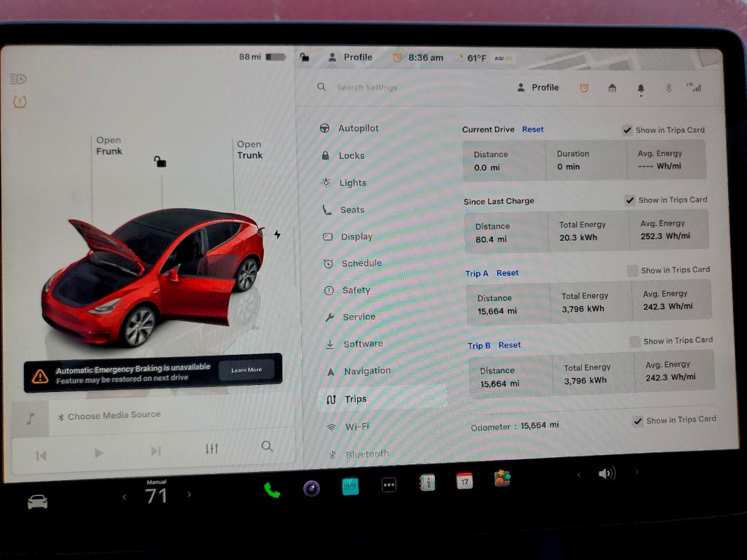
Task: Tap the Bluetooth icon in settings header
Action: [669, 88]
